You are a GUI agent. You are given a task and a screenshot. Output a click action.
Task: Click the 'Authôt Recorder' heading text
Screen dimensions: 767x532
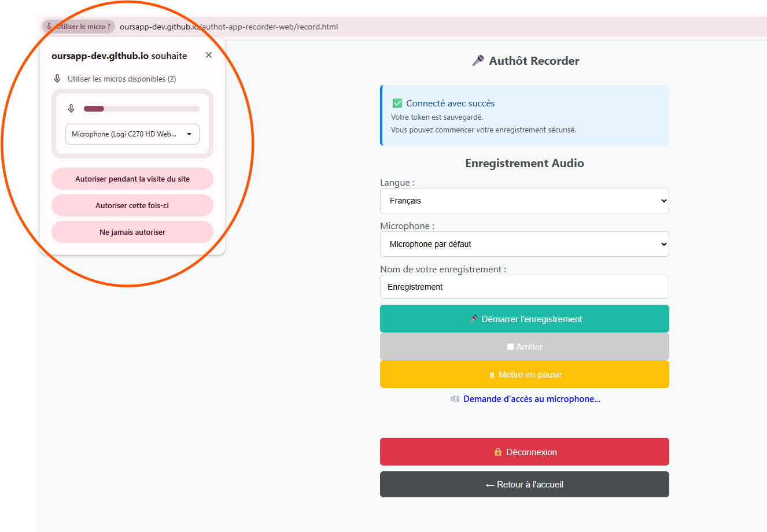534,61
